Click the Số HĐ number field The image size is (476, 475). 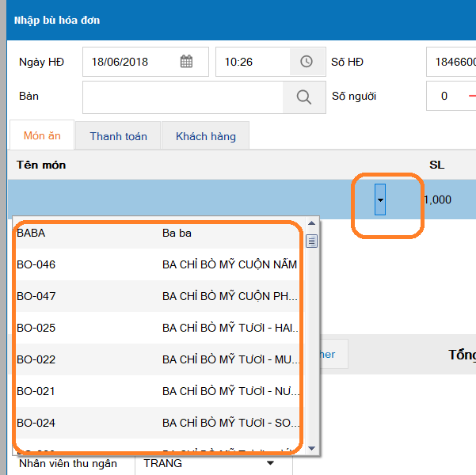click(x=451, y=62)
